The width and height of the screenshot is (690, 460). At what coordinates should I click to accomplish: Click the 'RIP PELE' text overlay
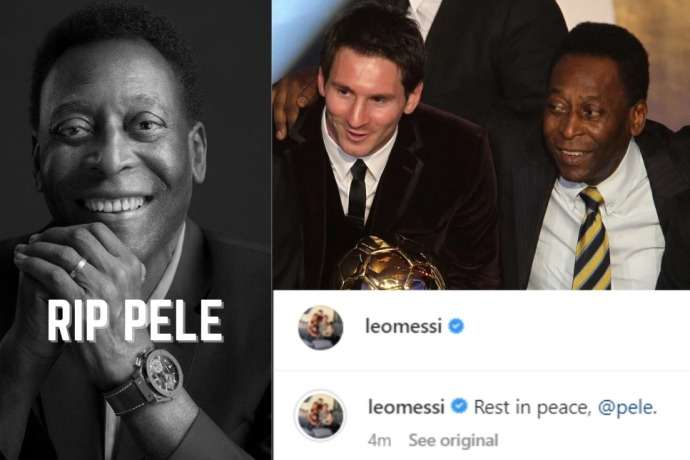tap(136, 321)
